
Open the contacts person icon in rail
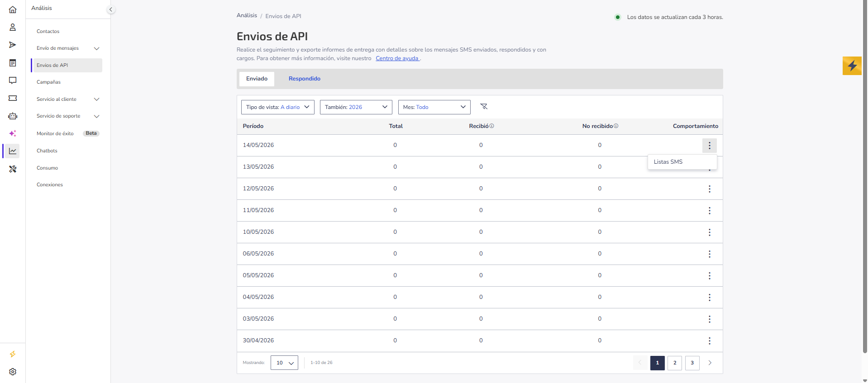click(13, 27)
